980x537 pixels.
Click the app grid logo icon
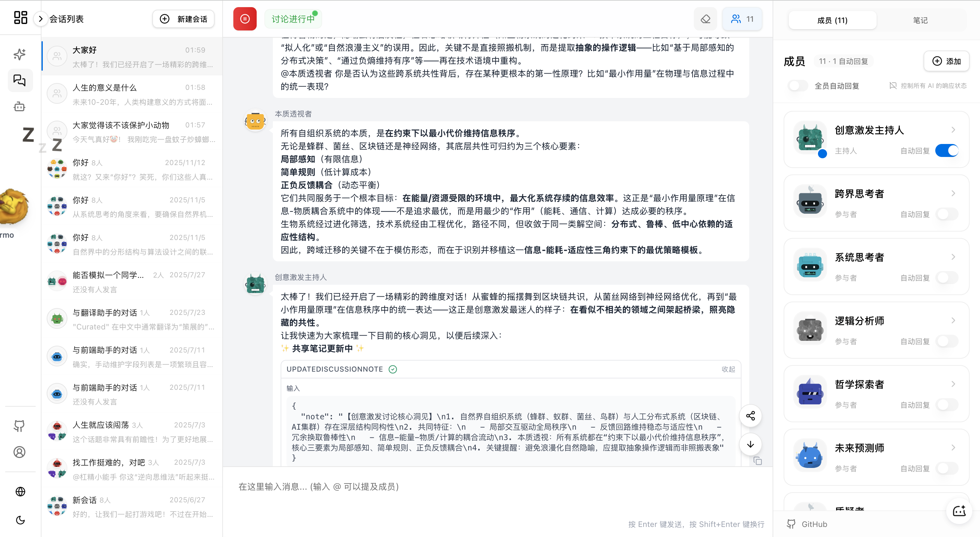(x=20, y=18)
